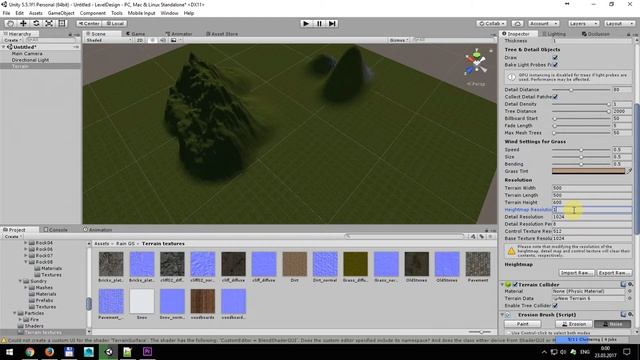This screenshot has width=640, height=360.
Task: Open the Shaded draw mode dropdown
Action: click(109, 40)
